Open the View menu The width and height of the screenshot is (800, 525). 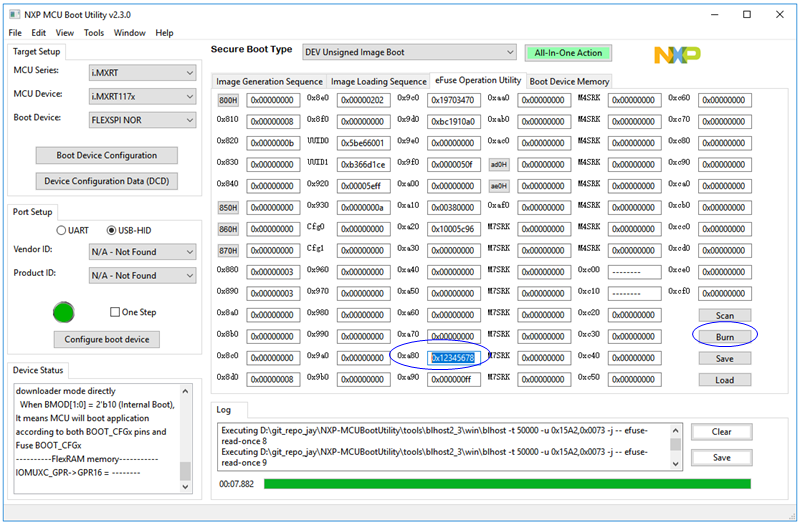coord(64,33)
